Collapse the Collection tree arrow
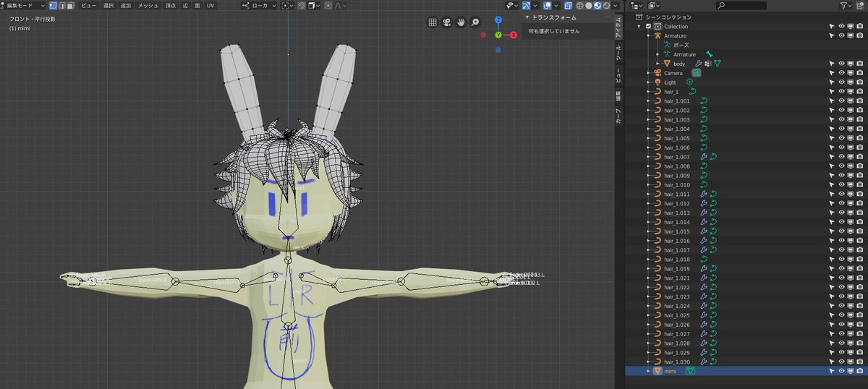This screenshot has width=868, height=389. point(639,26)
